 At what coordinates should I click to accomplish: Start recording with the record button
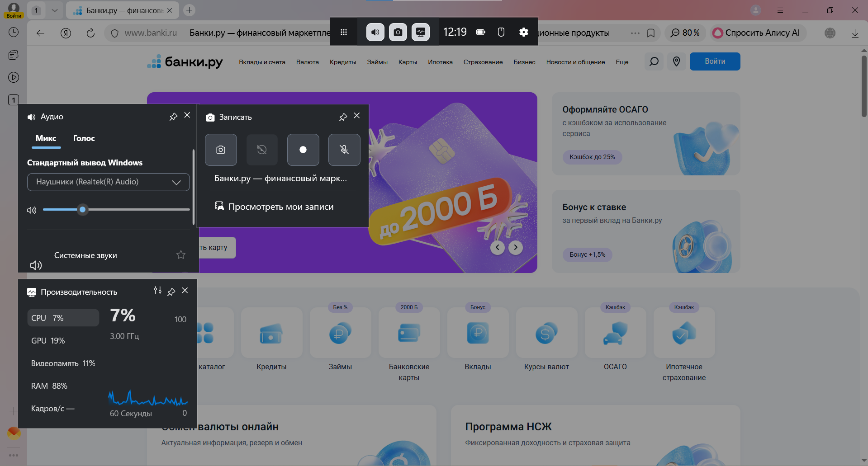(303, 150)
